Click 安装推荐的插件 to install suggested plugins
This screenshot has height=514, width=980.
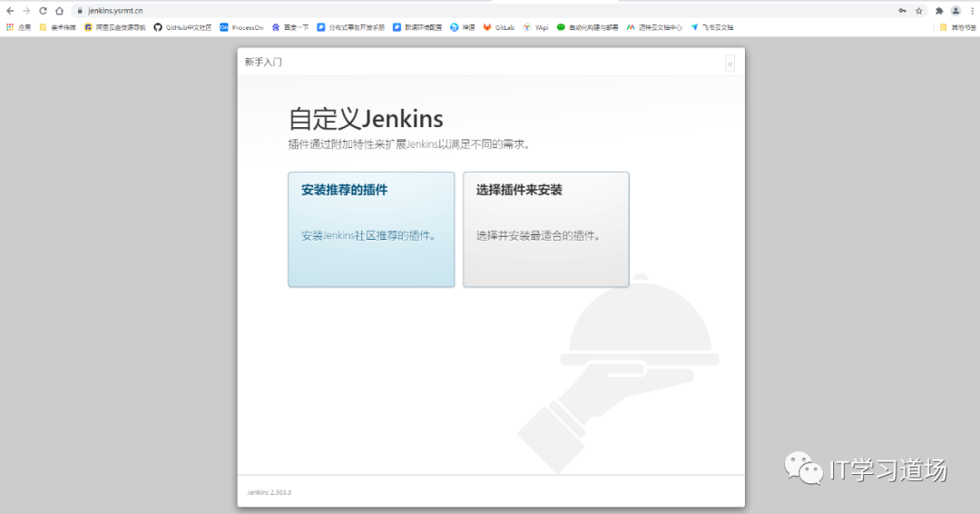click(x=371, y=230)
